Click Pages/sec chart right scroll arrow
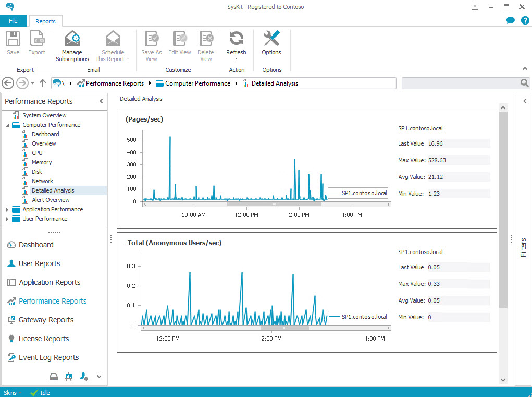Screen dimensions: 532x397 (x=389, y=204)
